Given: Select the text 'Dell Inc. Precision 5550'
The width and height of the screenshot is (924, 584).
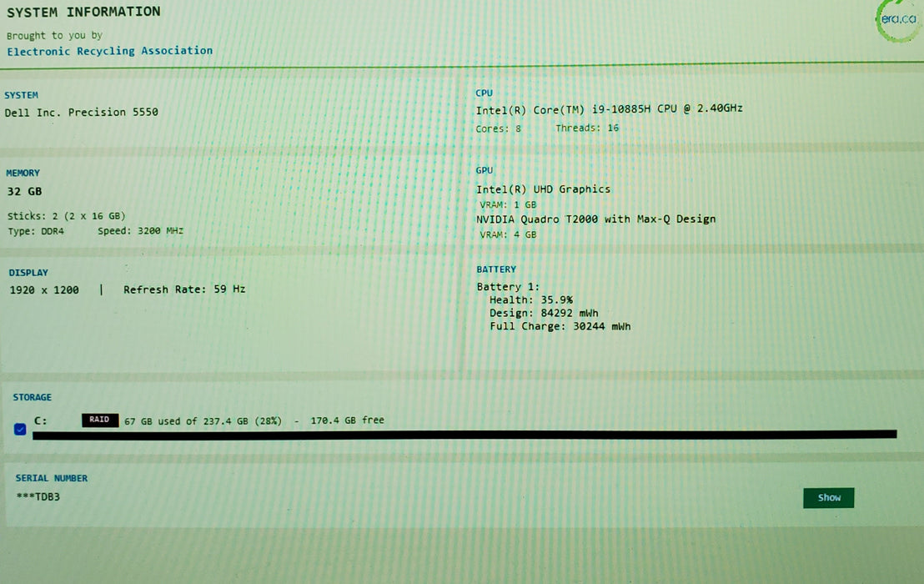Looking at the screenshot, I should pyautogui.click(x=82, y=112).
